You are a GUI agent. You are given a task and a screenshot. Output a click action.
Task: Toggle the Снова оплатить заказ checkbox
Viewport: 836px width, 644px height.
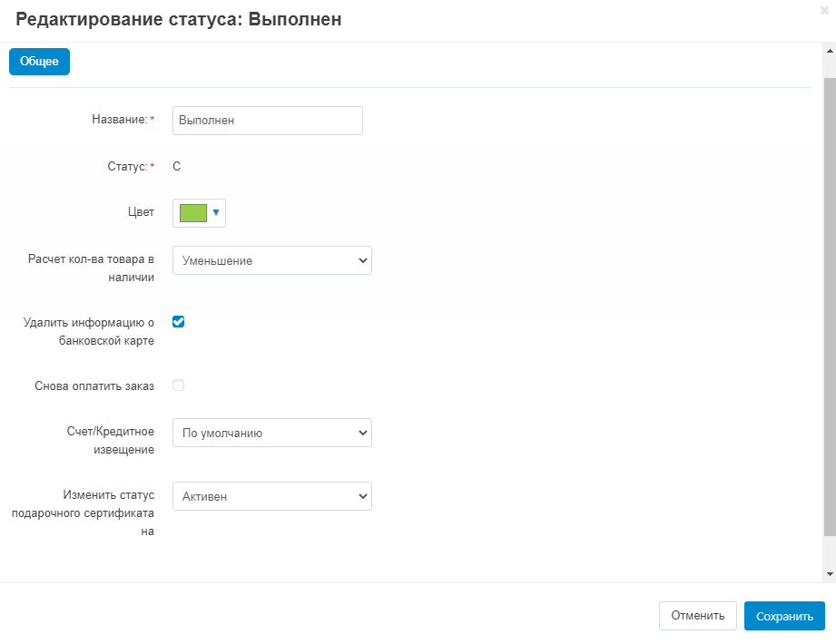click(x=179, y=385)
